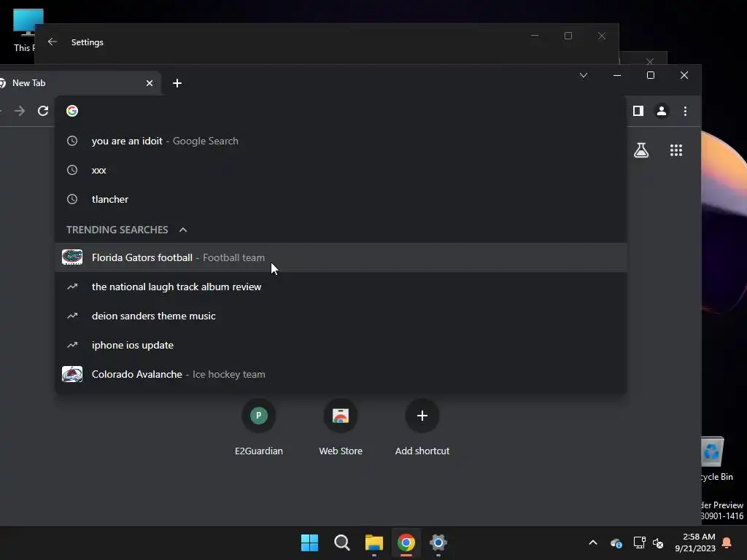Screen dimensions: 747x560
Task: Click the clock icon beside 'tlancher'
Action: click(x=72, y=199)
